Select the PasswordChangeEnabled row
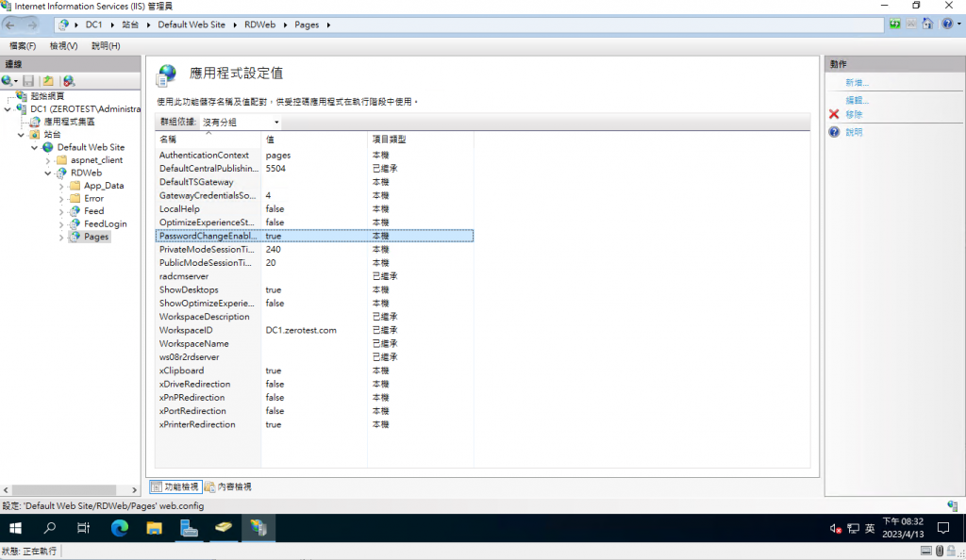 [314, 236]
